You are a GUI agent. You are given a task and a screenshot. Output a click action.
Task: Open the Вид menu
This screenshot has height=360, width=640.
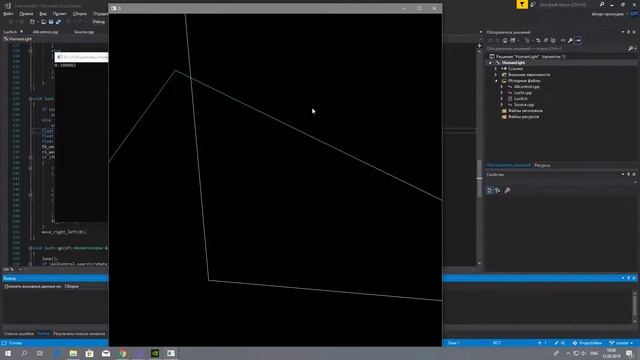pos(43,13)
